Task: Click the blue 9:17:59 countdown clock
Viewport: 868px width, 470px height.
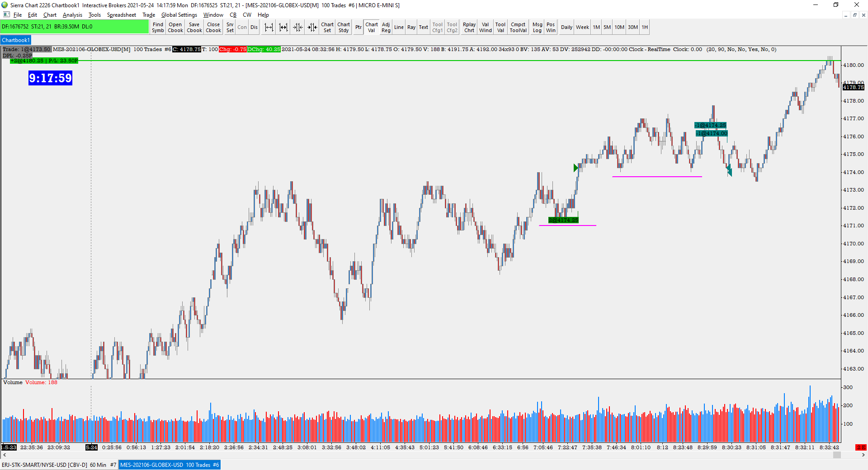Action: tap(50, 78)
